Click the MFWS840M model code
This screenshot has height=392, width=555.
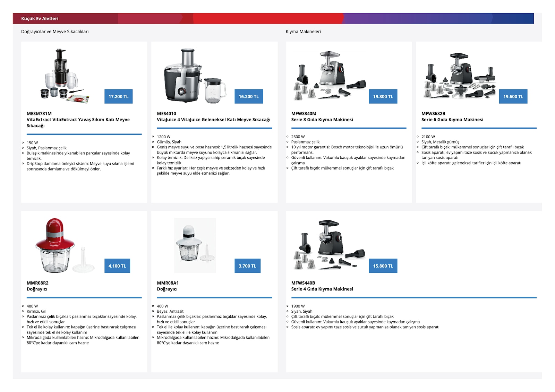click(304, 113)
